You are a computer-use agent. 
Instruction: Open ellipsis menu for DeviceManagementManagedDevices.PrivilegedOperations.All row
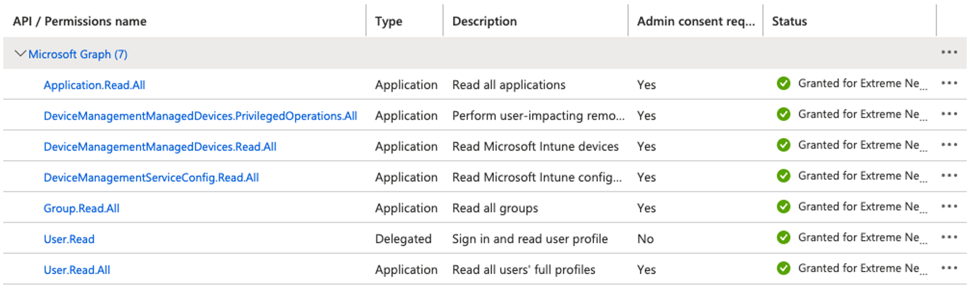click(949, 114)
